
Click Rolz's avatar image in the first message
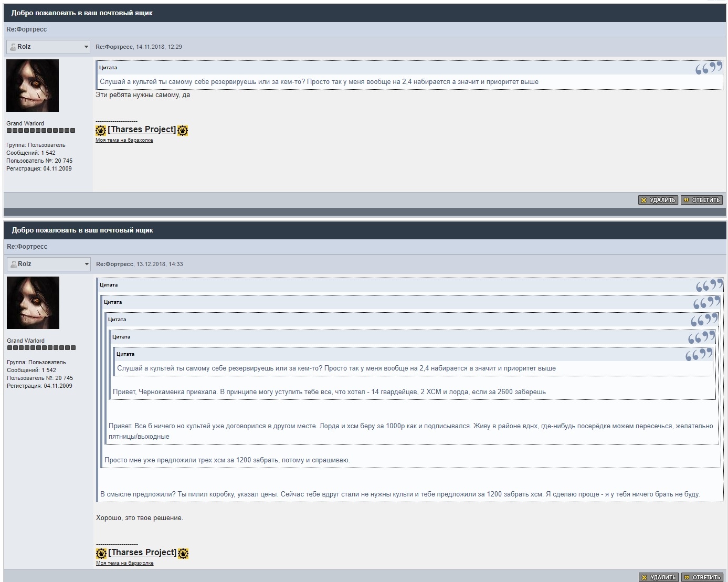pos(33,86)
